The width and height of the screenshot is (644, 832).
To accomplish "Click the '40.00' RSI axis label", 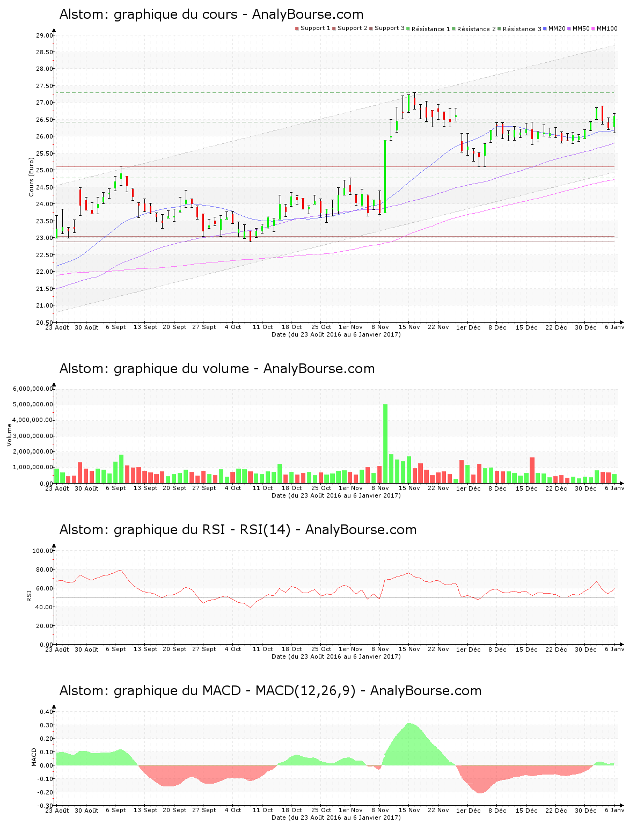I will pos(45,607).
